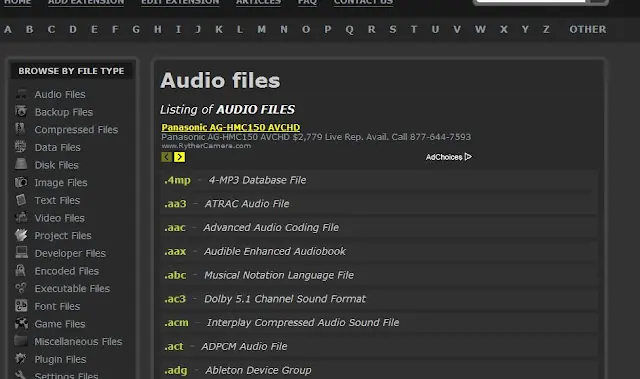This screenshot has height=379, width=640.
Task: Browse extensions starting with letter W
Action: coord(480,29)
